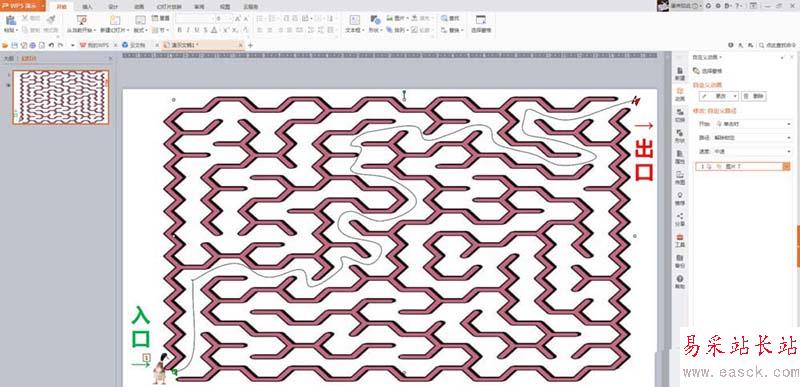Open dropdown arrow of animation item 图片 7
The image size is (800, 387).
point(786,166)
